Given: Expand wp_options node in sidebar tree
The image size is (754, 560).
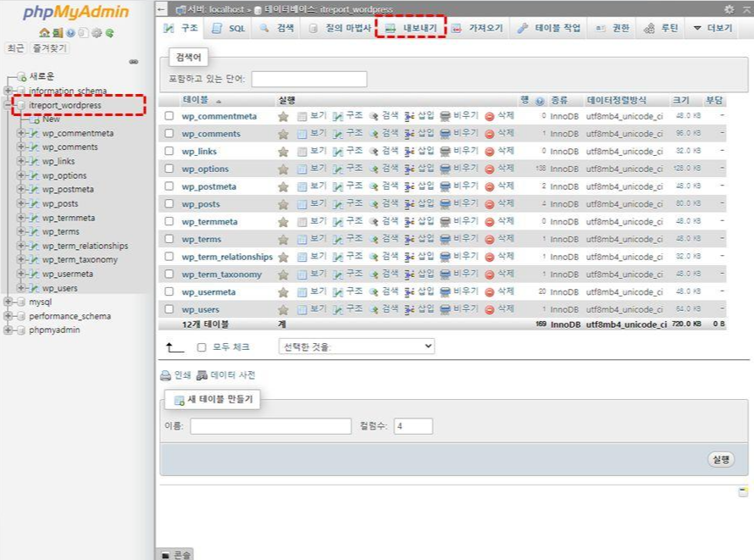Looking at the screenshot, I should click(20, 175).
